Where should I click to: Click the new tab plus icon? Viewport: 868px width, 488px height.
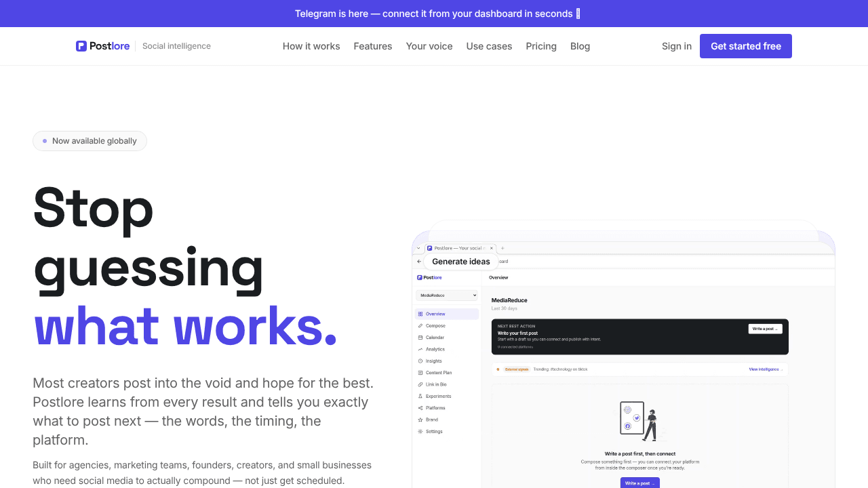(502, 248)
